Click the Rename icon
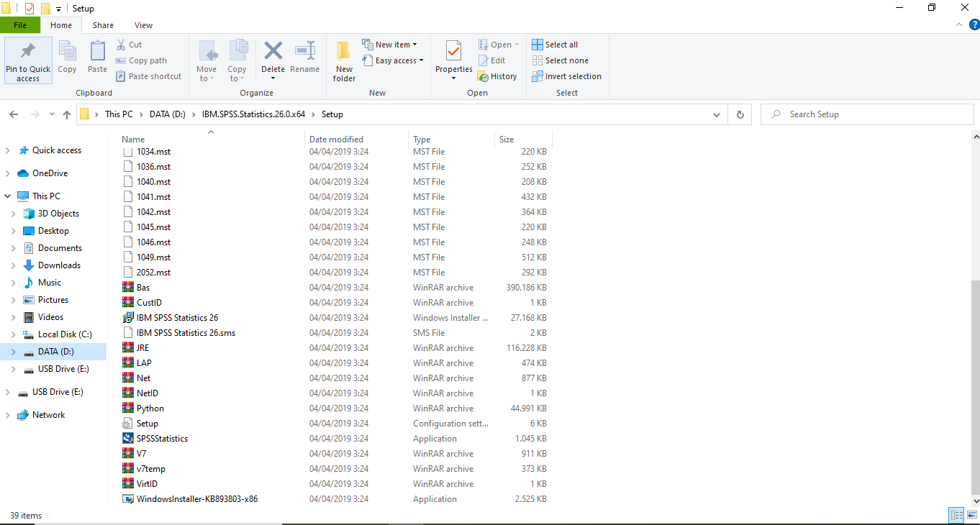 (304, 51)
